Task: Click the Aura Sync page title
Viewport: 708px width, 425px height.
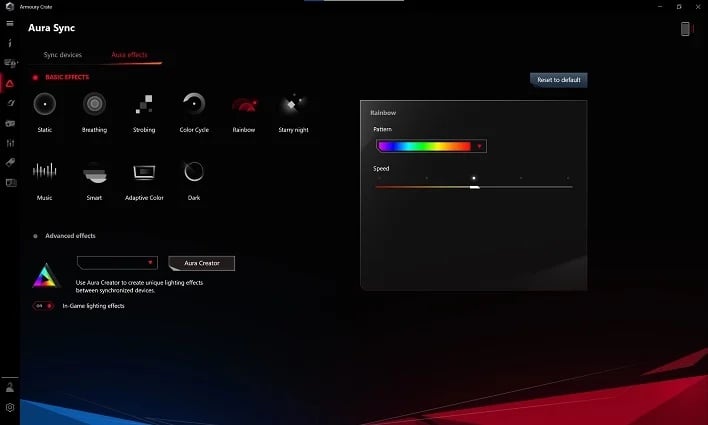Action: pyautogui.click(x=51, y=28)
